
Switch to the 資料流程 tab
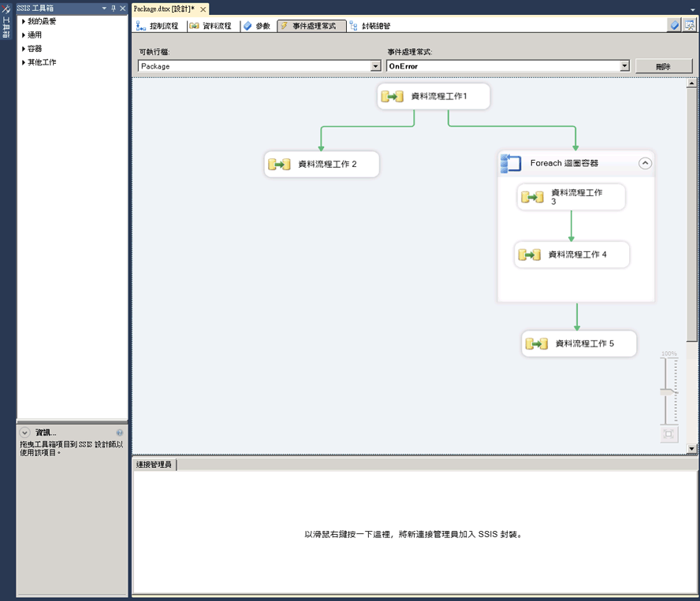pos(210,26)
